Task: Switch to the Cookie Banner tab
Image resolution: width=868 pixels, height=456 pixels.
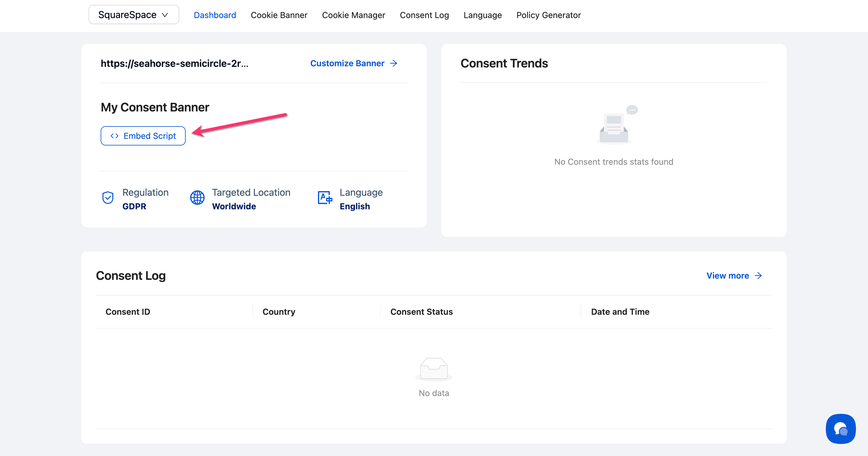Action: (279, 15)
